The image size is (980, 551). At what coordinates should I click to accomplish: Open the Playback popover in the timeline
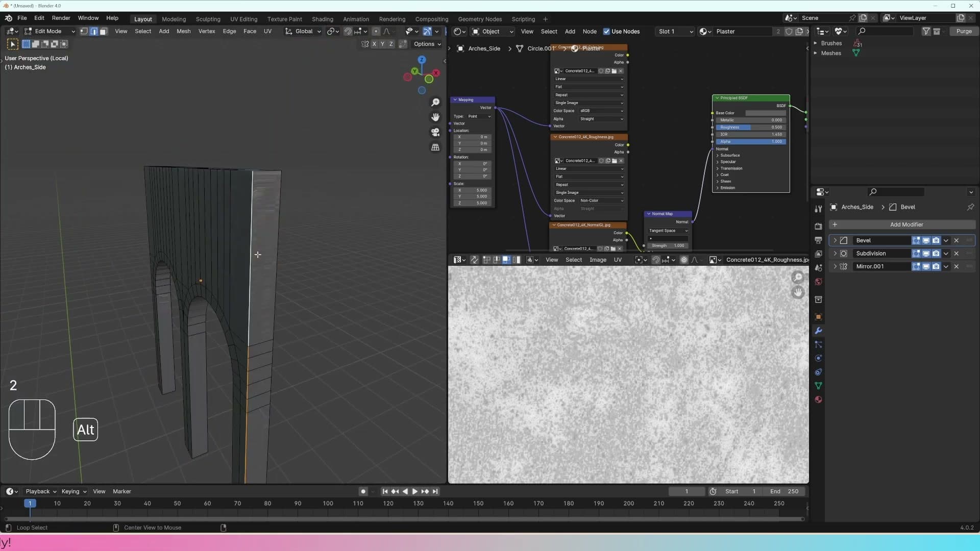[41, 491]
